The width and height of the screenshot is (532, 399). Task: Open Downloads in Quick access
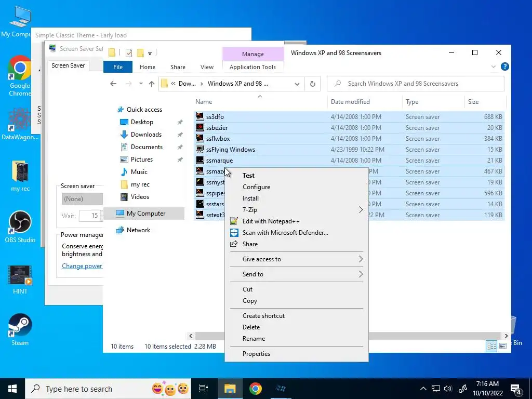(x=146, y=135)
